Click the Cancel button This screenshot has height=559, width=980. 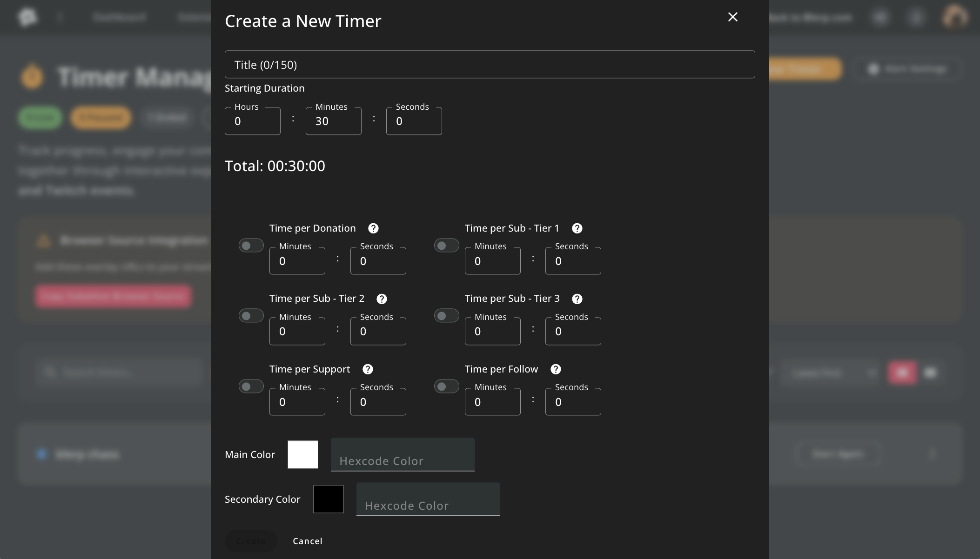[308, 541]
